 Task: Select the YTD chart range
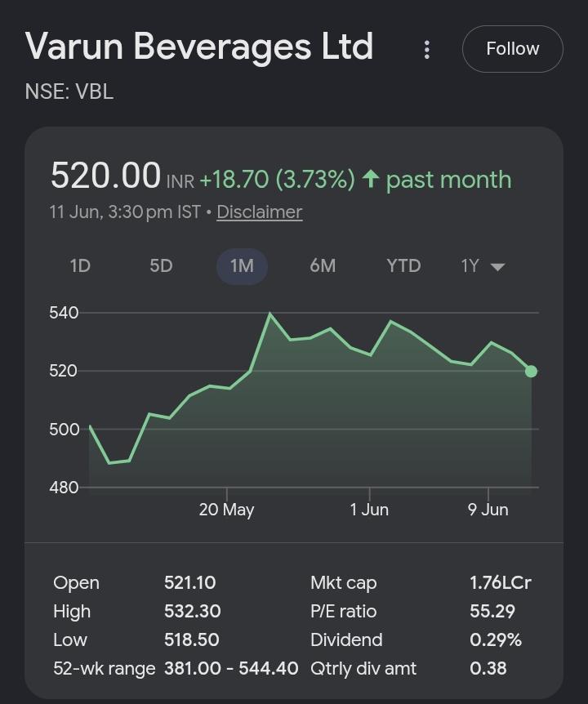point(403,265)
